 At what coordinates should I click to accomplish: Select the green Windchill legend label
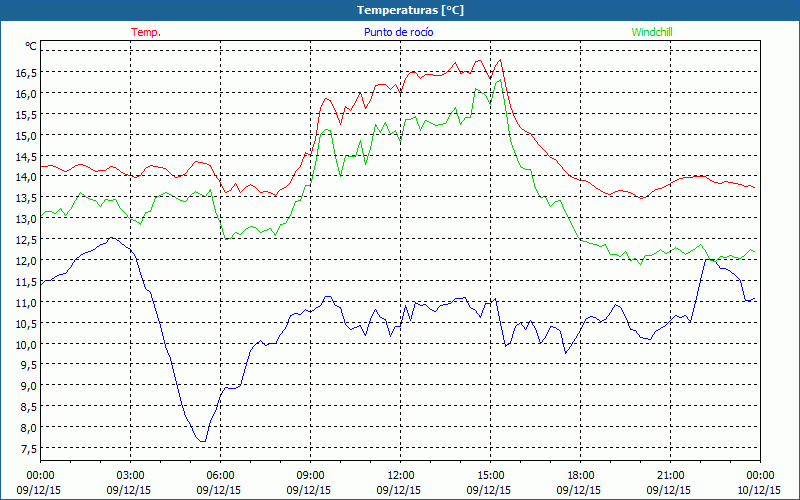pos(652,32)
